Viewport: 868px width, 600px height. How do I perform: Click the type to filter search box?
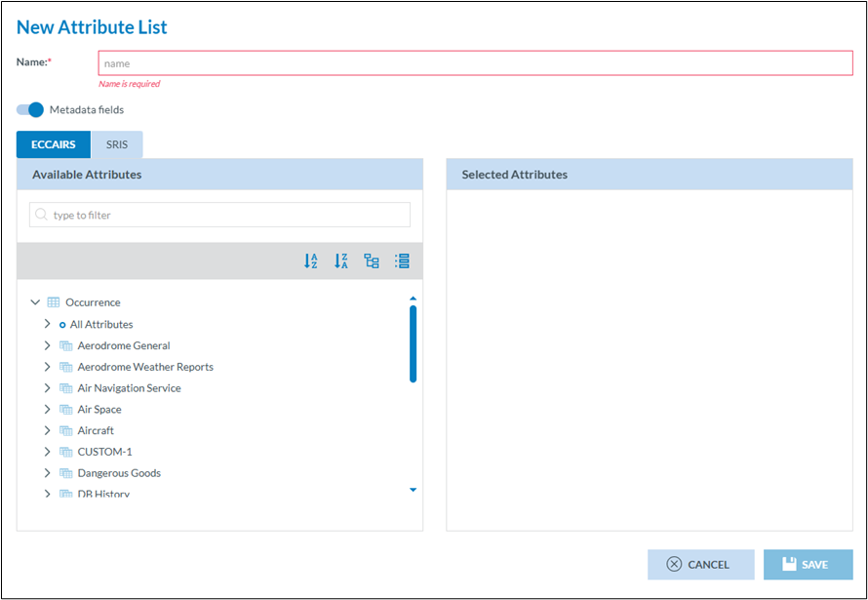pos(219,215)
